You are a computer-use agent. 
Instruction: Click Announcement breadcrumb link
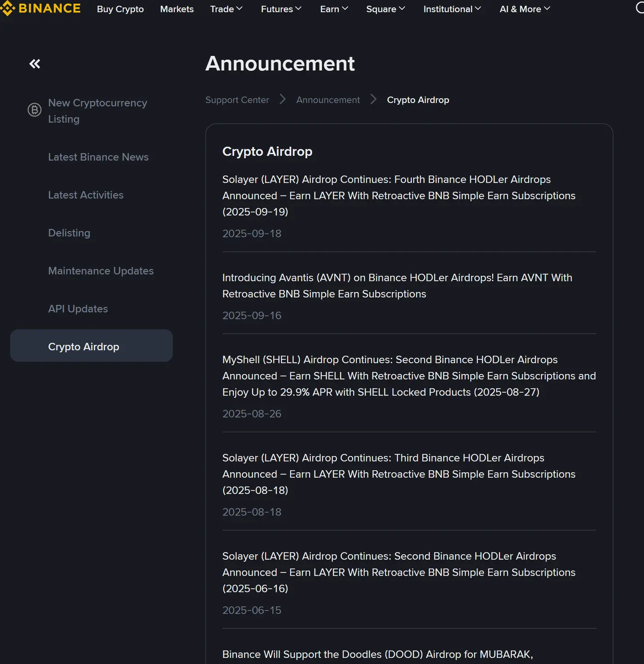328,100
